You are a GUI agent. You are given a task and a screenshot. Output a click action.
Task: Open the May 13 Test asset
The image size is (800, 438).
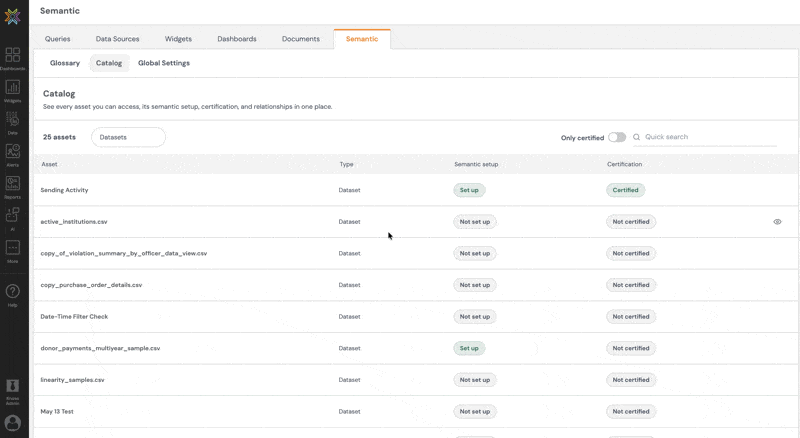tap(57, 411)
